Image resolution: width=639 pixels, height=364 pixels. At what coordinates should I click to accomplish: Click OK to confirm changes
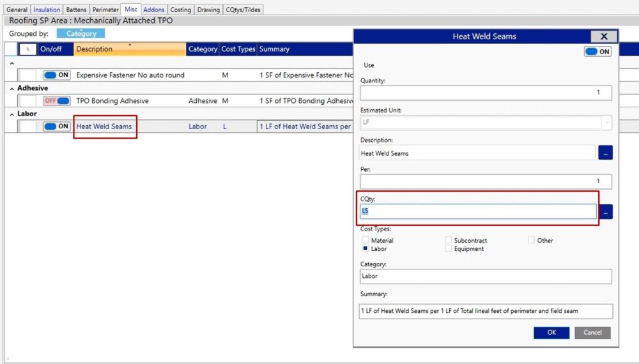551,332
